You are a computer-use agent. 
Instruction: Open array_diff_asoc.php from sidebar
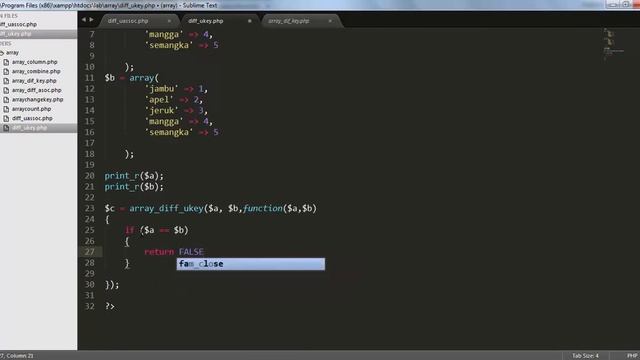(36, 90)
